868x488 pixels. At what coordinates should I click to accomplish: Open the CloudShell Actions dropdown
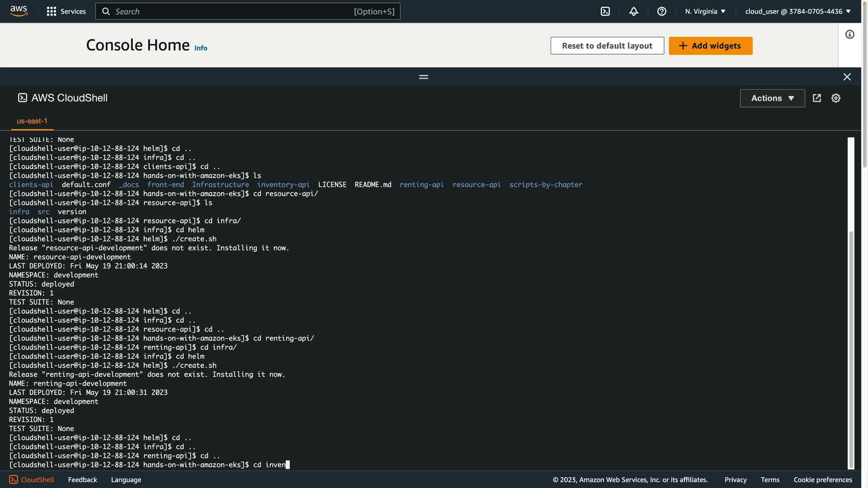pyautogui.click(x=772, y=98)
